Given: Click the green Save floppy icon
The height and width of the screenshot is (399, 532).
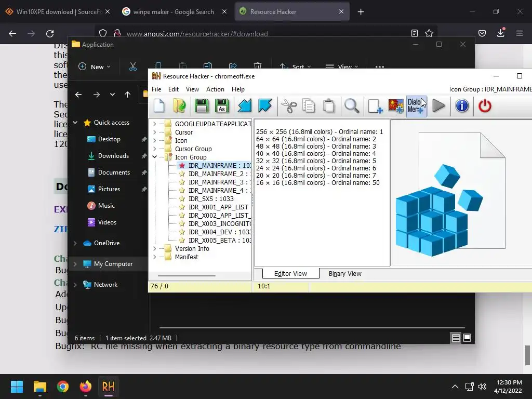Looking at the screenshot, I should coord(202,106).
